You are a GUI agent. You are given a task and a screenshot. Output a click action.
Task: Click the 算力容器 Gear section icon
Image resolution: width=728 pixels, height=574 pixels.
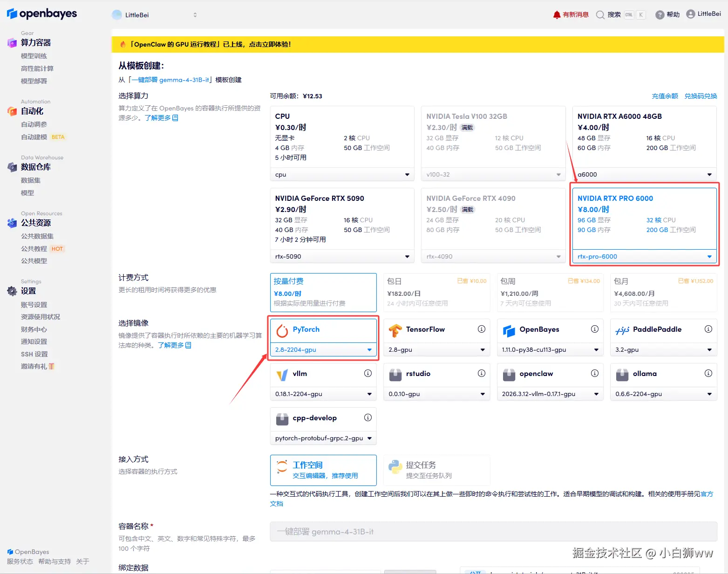click(12, 43)
